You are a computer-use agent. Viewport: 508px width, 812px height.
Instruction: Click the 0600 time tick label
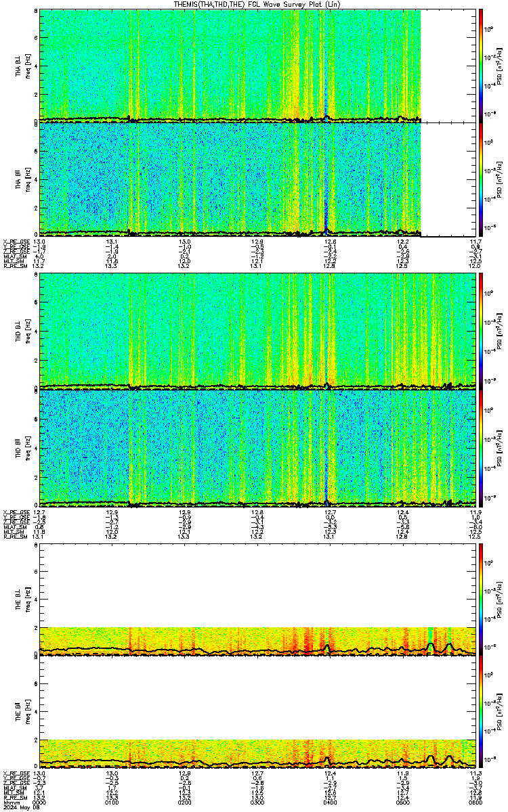[475, 803]
